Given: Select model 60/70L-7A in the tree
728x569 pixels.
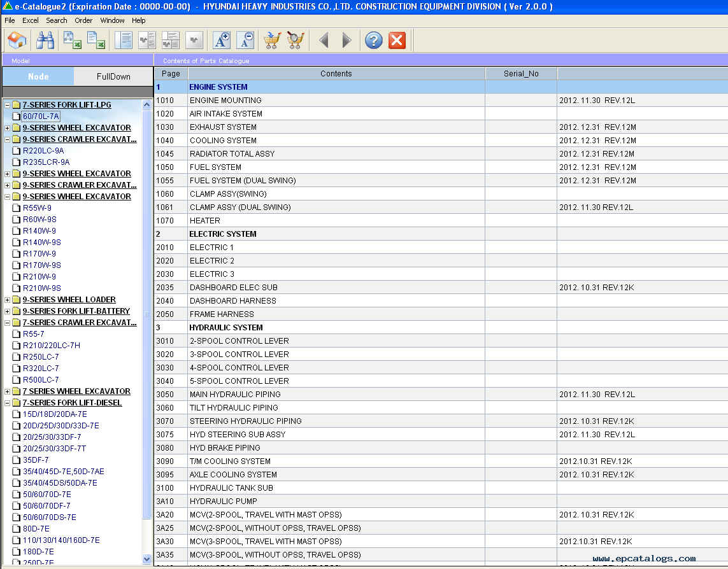Looking at the screenshot, I should coord(41,116).
